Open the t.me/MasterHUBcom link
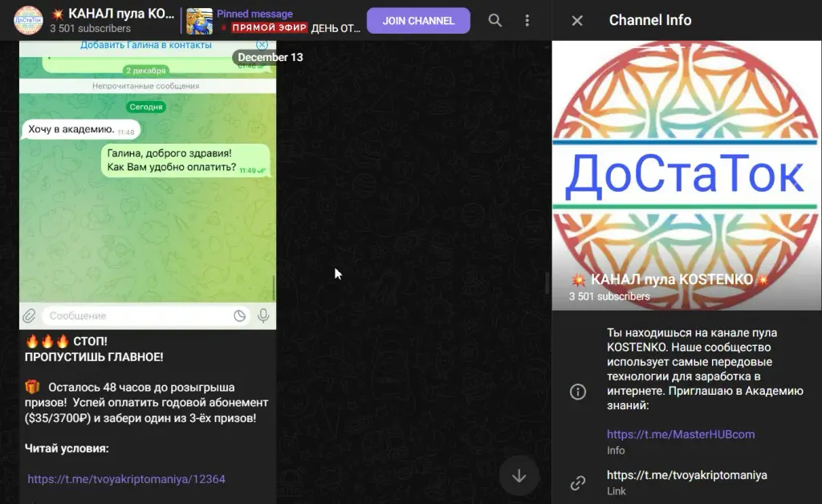Viewport: 822px width, 504px height. tap(681, 434)
